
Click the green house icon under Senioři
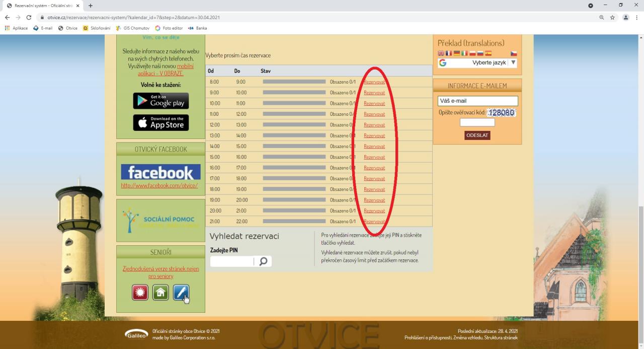160,292
